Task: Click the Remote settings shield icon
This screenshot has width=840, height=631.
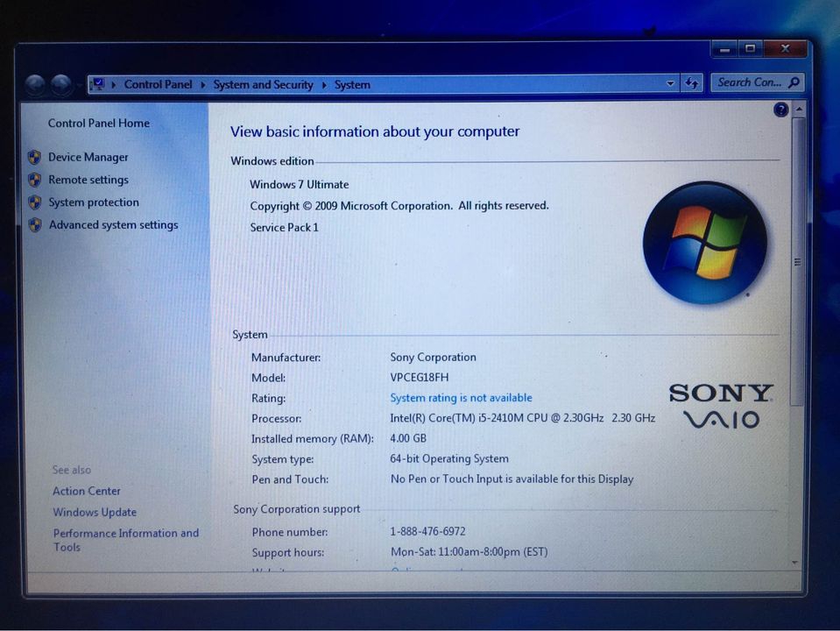Action: tap(35, 180)
